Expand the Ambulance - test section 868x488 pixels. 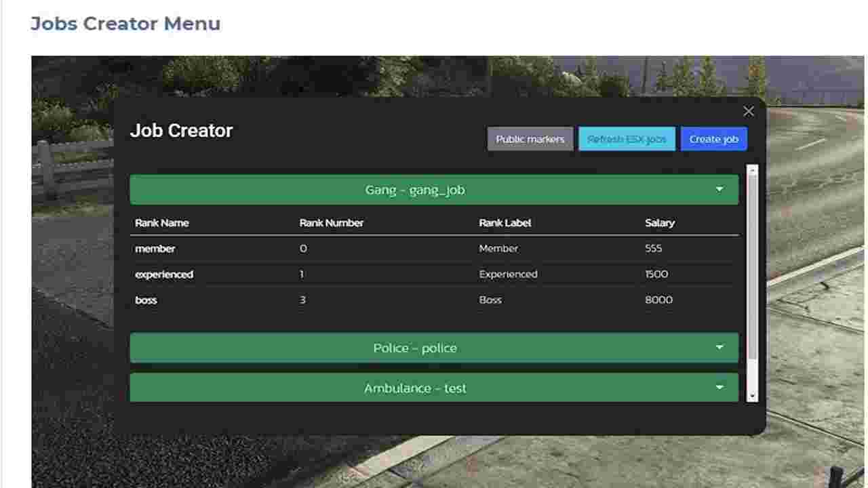coord(434,388)
